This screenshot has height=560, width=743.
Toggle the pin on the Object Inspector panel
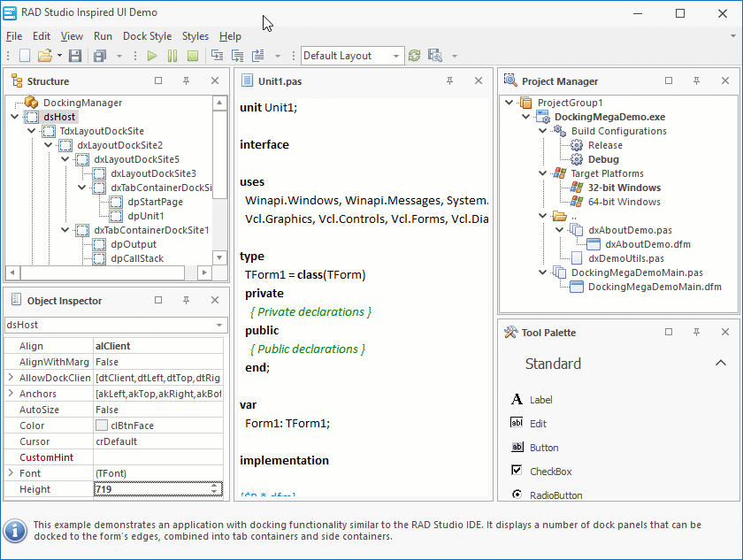[x=186, y=300]
